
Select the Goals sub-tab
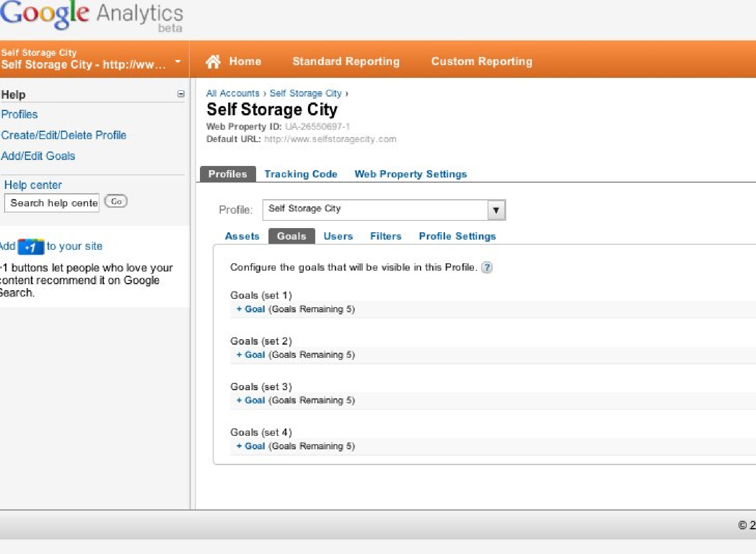291,236
